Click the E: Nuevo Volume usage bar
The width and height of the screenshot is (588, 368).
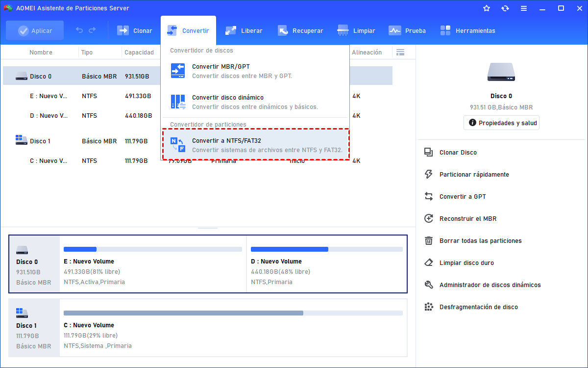click(x=152, y=249)
